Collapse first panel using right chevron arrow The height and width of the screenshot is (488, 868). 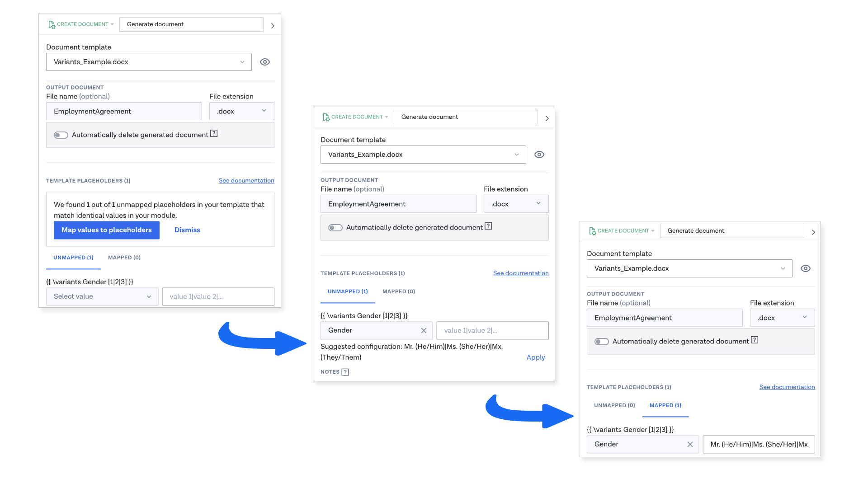point(273,26)
